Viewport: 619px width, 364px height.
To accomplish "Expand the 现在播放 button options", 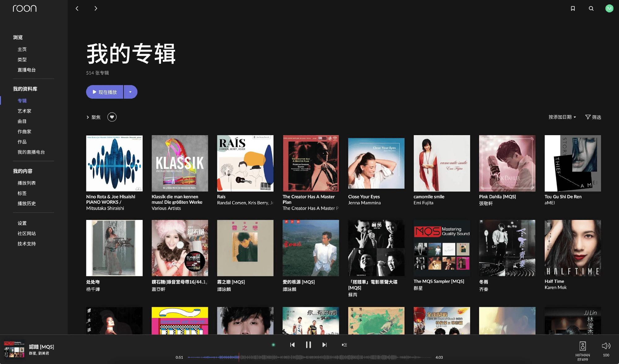I will (132, 92).
